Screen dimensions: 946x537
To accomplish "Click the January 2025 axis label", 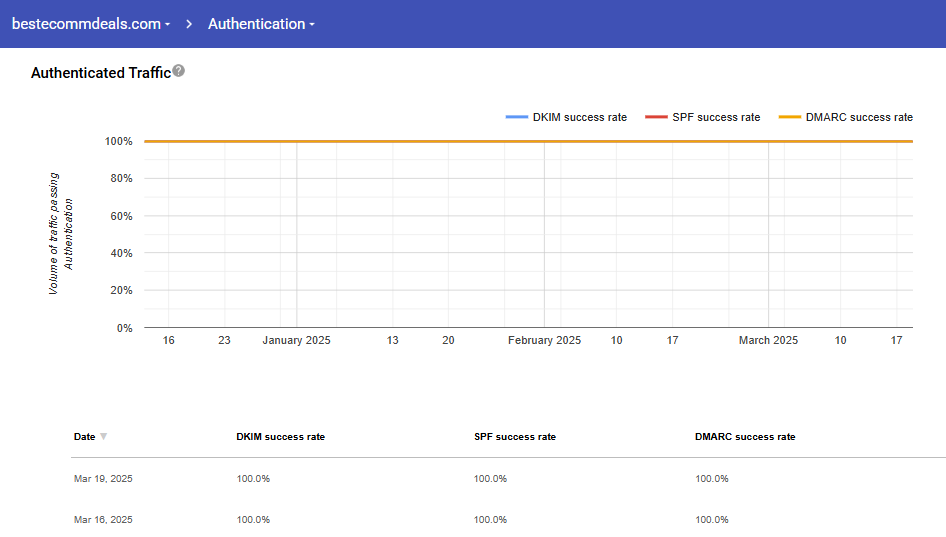I will pos(296,341).
